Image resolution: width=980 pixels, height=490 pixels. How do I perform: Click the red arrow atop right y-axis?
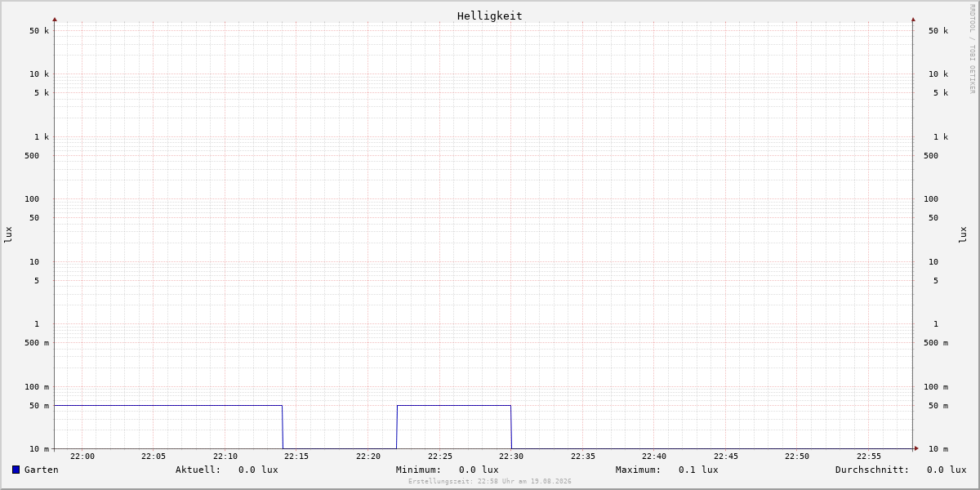click(x=913, y=19)
